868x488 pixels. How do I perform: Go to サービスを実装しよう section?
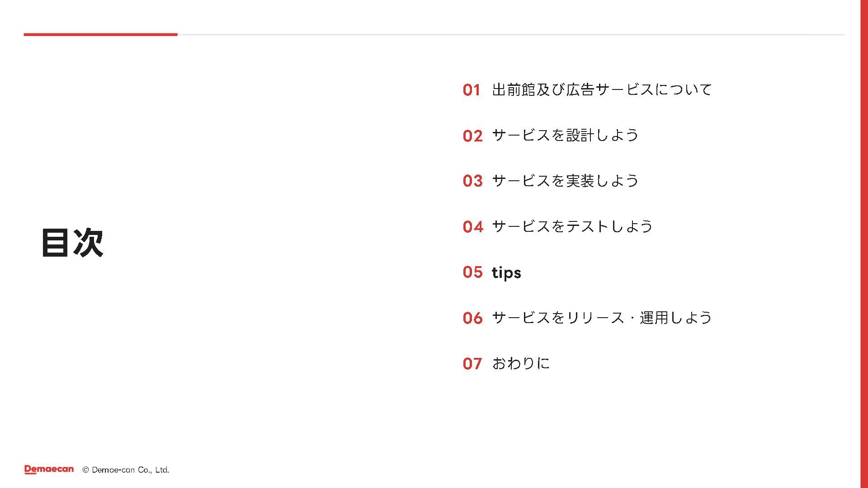565,181
